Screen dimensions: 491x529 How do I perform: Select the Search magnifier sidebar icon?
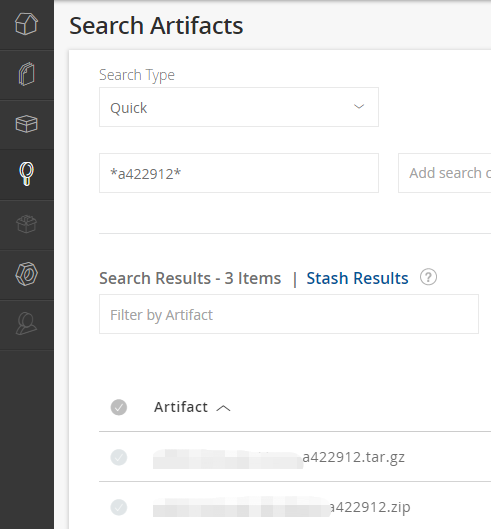(26, 174)
